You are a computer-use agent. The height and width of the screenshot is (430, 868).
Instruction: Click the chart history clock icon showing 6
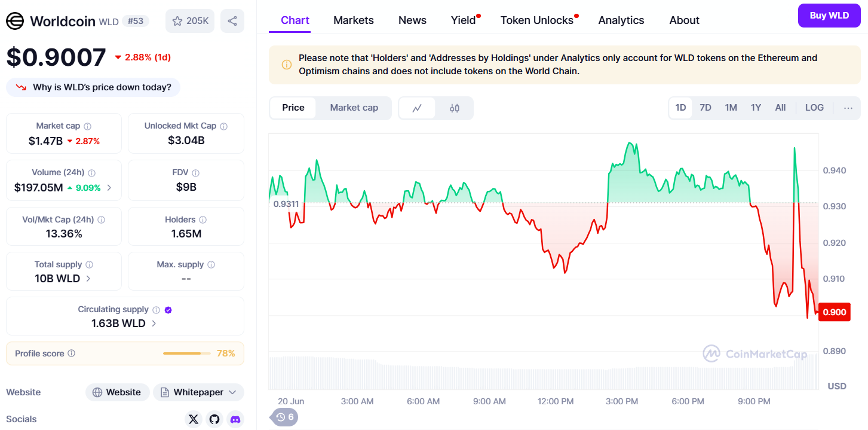pyautogui.click(x=284, y=417)
